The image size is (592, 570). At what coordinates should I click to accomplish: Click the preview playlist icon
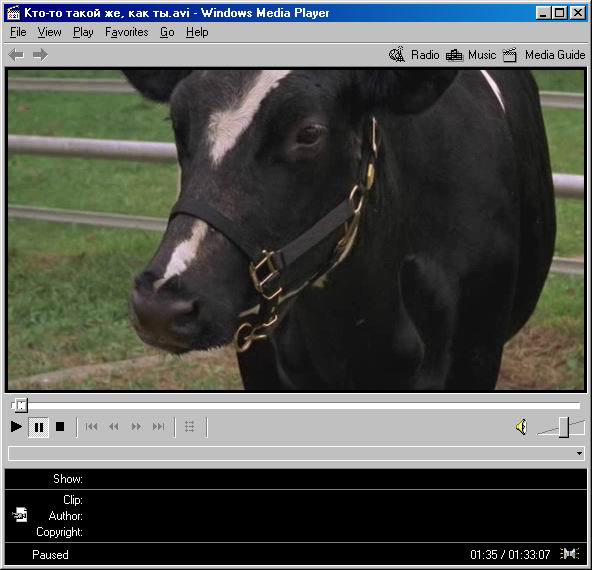point(190,427)
